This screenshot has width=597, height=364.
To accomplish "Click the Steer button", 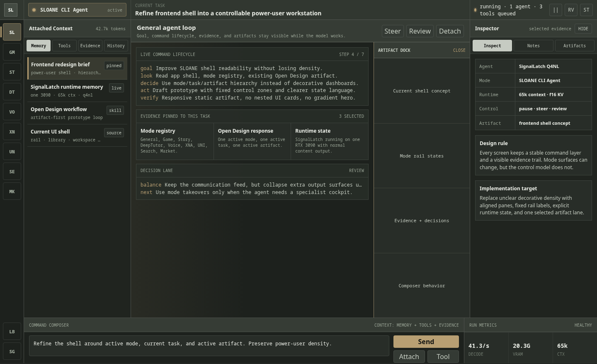I will pos(392,31).
